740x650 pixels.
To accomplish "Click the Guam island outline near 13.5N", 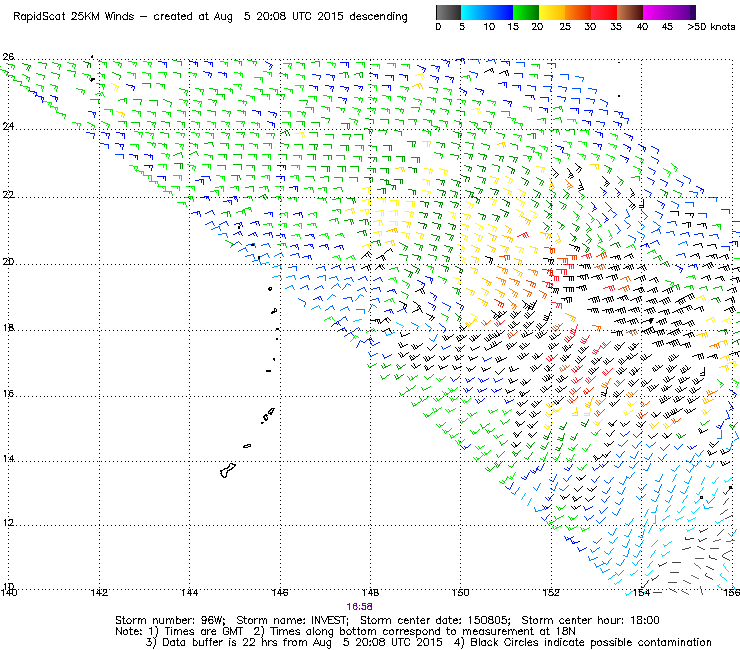I will [228, 470].
